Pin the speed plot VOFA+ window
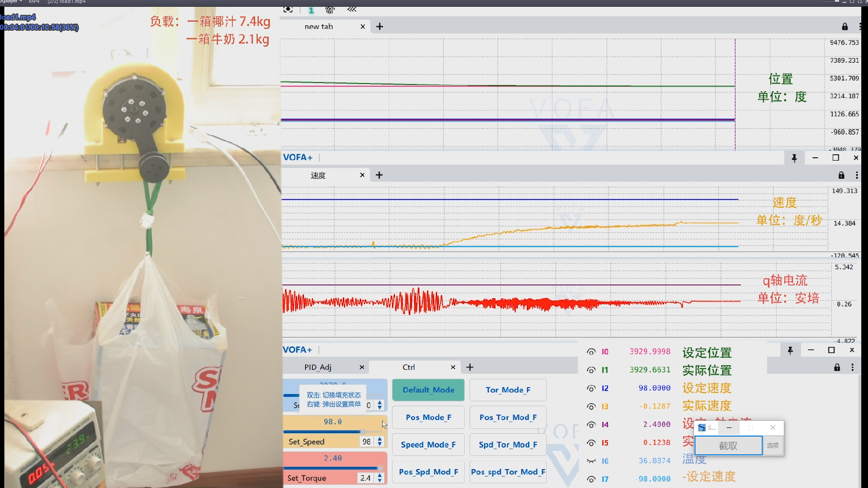The height and width of the screenshot is (488, 868). tap(794, 158)
